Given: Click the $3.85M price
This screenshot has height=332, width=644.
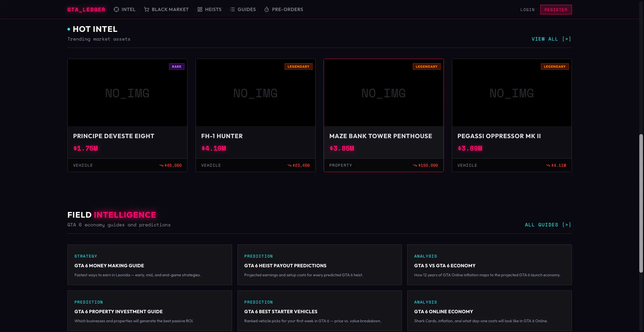Looking at the screenshot, I should [342, 148].
